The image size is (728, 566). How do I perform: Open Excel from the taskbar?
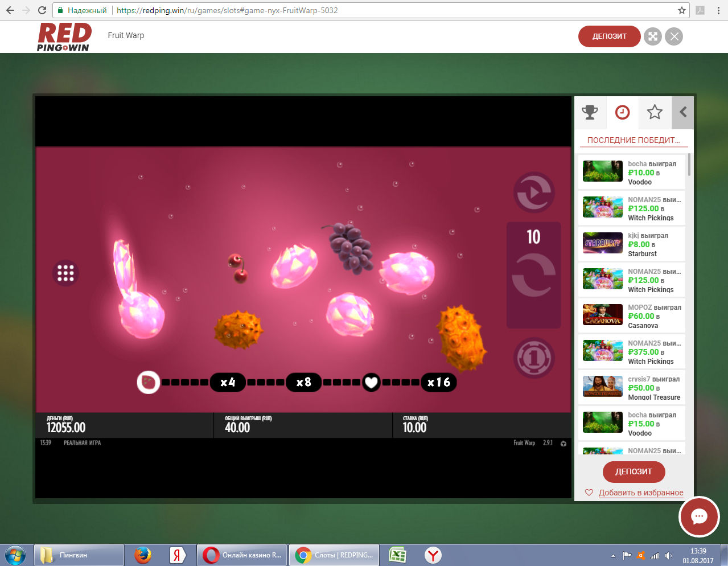(397, 555)
